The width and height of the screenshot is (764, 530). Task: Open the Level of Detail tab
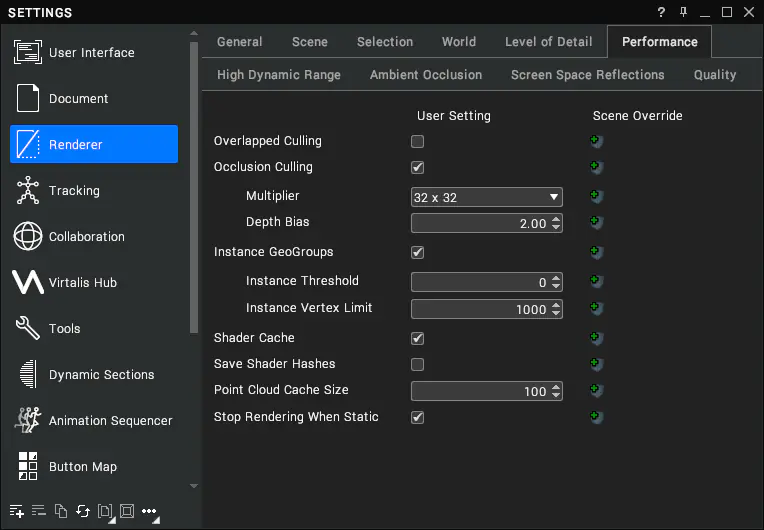pos(549,42)
